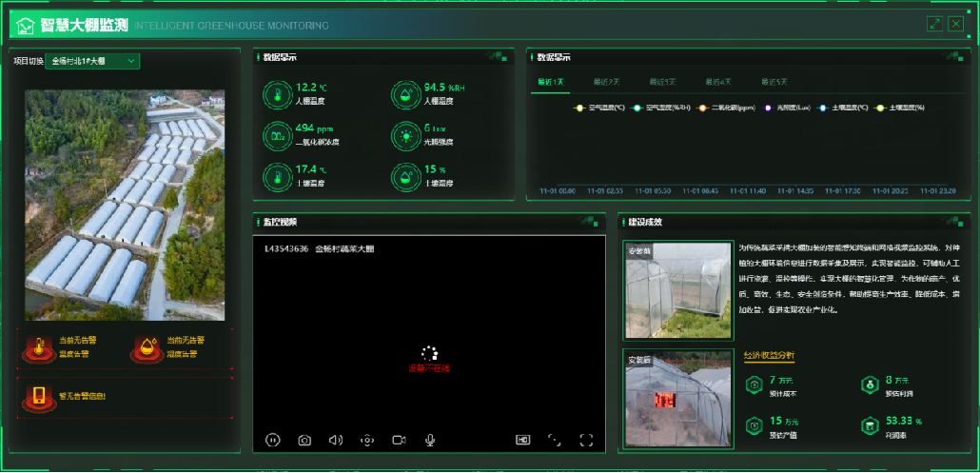
Task: Click the web fullscreen corner-brackets icon
Action: coord(555,440)
